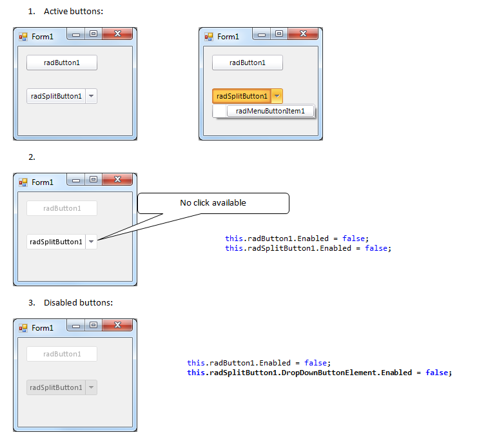
Task: Click the No click available callout
Action: (x=213, y=203)
